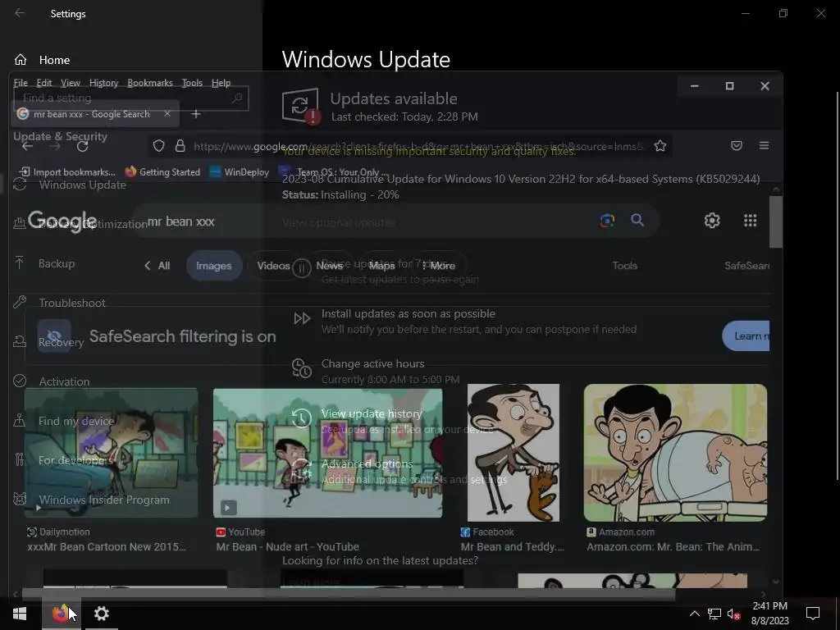
Task: Open the Windows Start menu
Action: click(x=20, y=614)
